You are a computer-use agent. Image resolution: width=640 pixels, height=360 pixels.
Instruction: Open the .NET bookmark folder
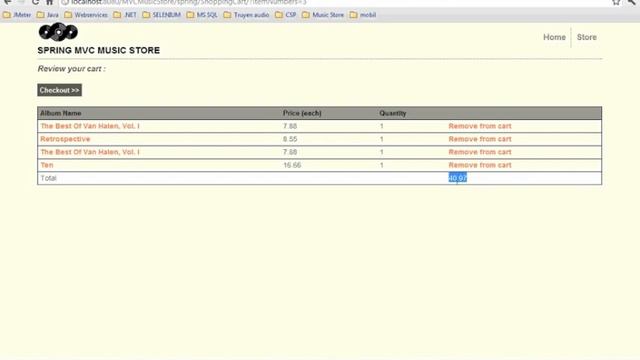point(124,15)
